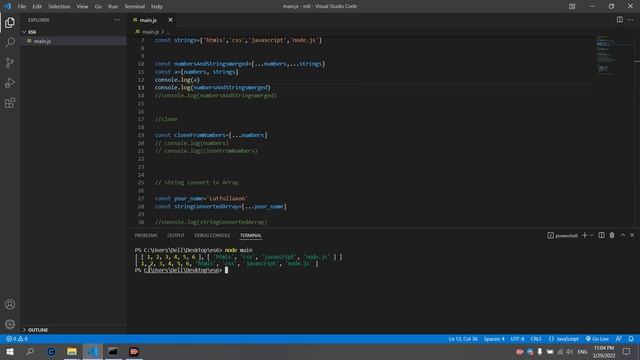Open Windows Action Center notifications
This screenshot has width=640, height=360.
(627, 351)
